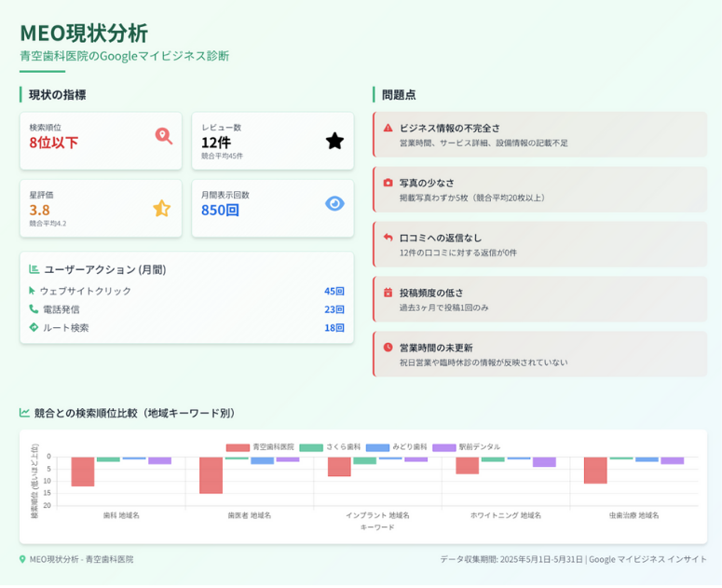Toggle 駅前デンタル purple legend swatch
Viewport: 722px width, 588px height.
(443, 447)
